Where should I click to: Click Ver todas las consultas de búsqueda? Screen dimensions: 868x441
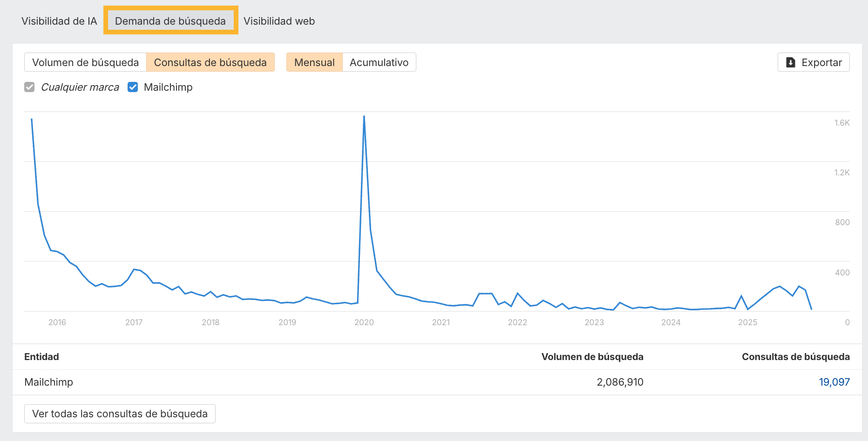(x=120, y=414)
